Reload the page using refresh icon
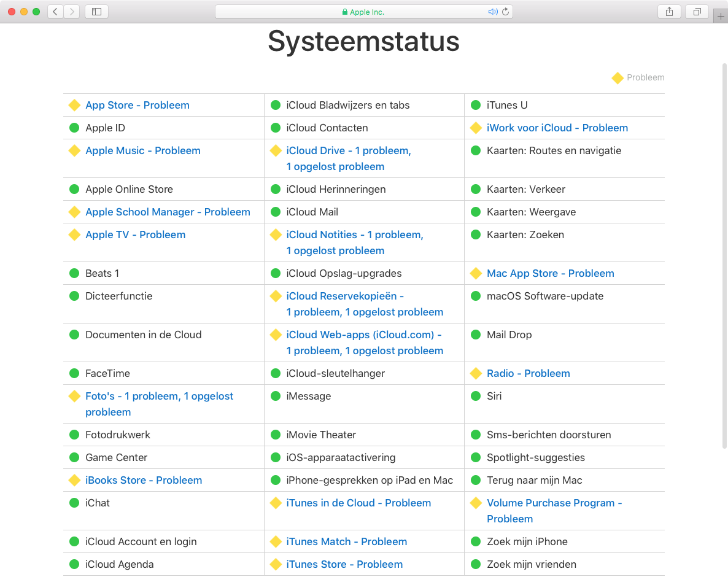 [x=505, y=12]
